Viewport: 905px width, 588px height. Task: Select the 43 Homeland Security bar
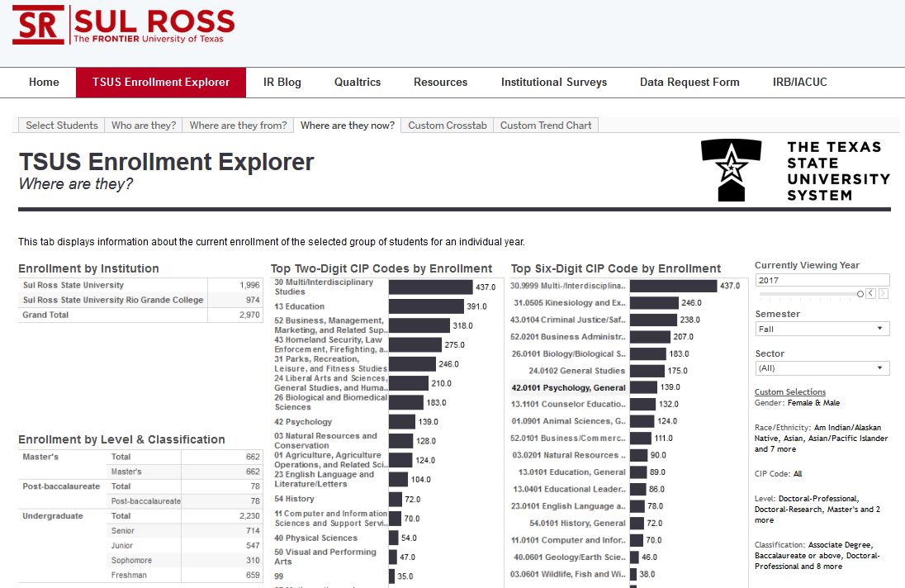click(x=415, y=345)
